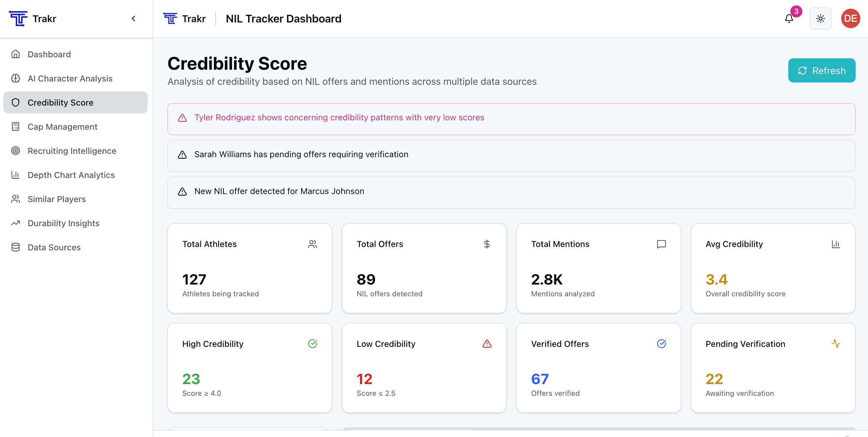868x437 pixels.
Task: Click the Data Sources database icon
Action: (15, 248)
